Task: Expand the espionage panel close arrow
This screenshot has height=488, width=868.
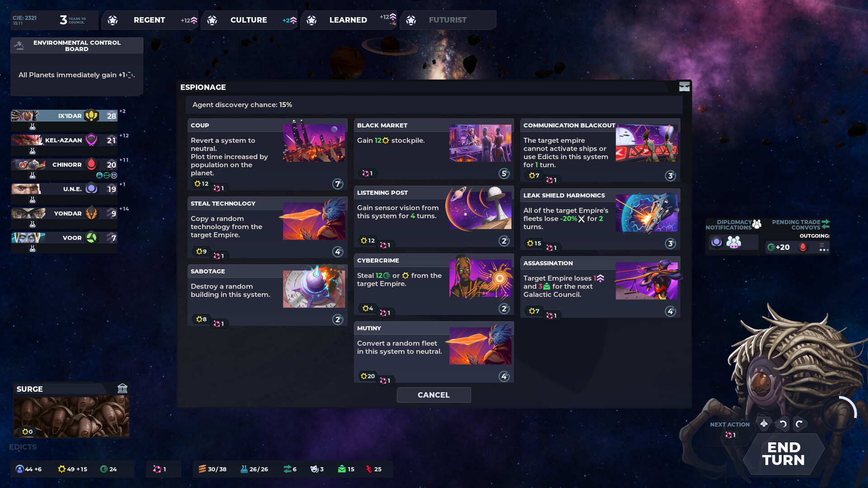Action: (684, 86)
